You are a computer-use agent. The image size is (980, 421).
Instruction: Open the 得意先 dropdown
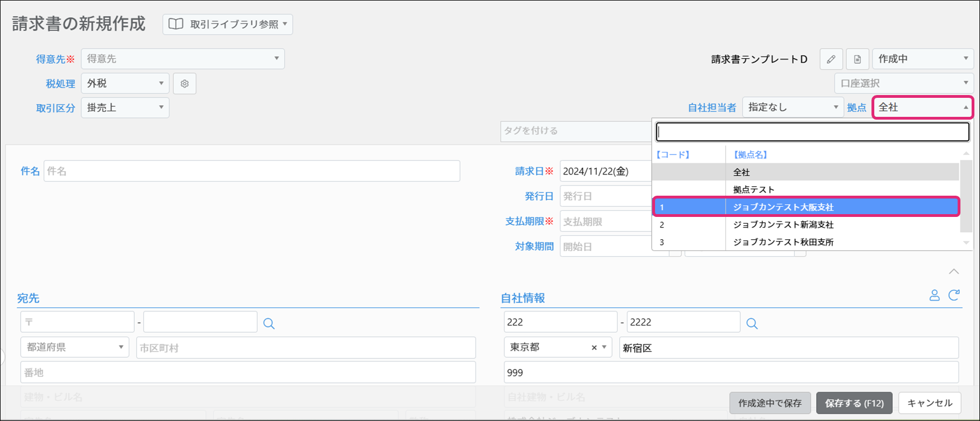coord(182,59)
